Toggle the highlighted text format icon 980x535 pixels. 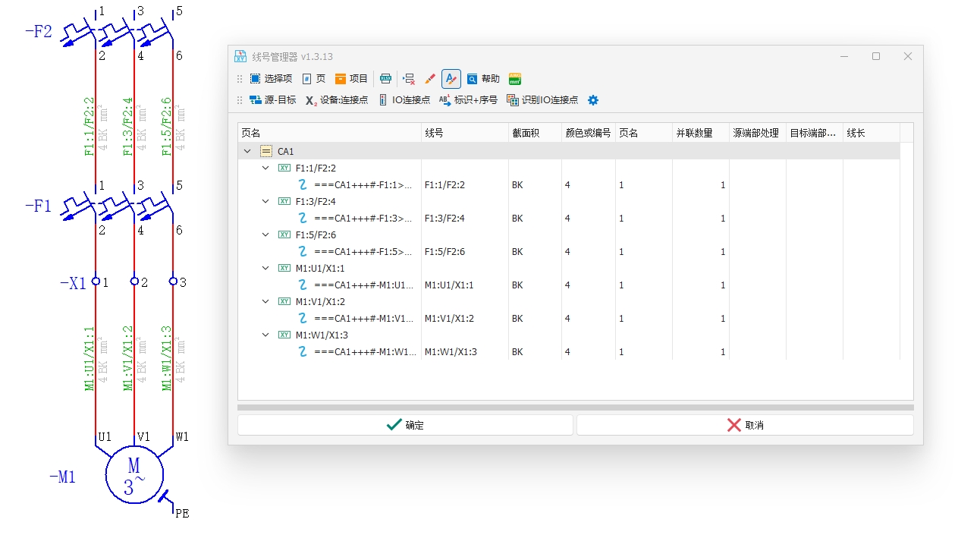click(x=451, y=79)
